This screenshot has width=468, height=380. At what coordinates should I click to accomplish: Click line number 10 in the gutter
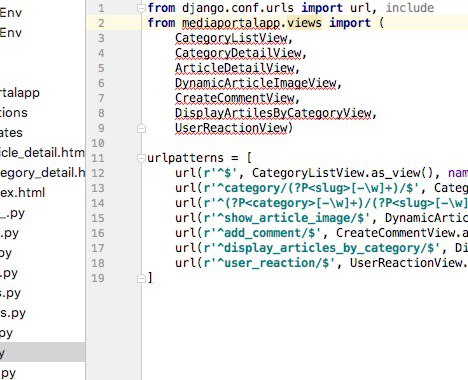(x=98, y=143)
